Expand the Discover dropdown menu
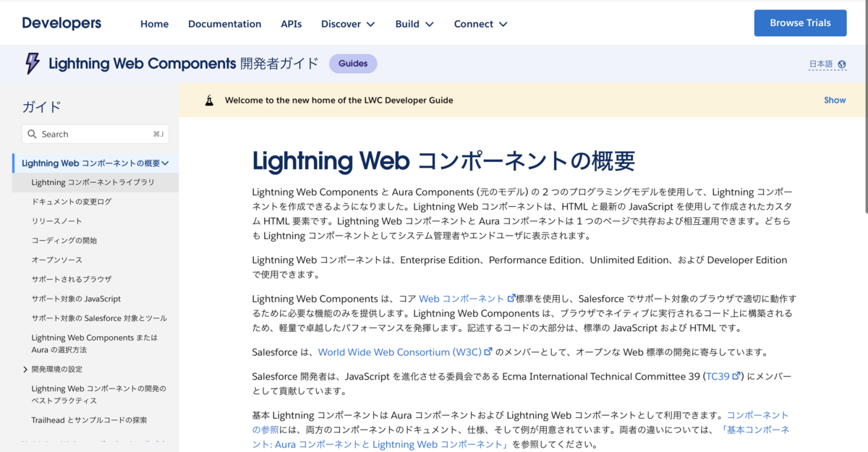This screenshot has width=868, height=452. click(348, 24)
